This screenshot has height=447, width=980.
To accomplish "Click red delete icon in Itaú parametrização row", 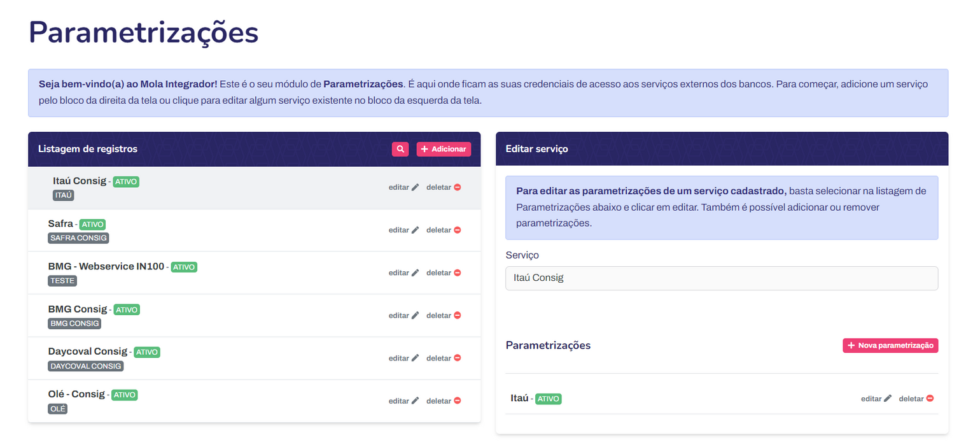I will tap(930, 399).
